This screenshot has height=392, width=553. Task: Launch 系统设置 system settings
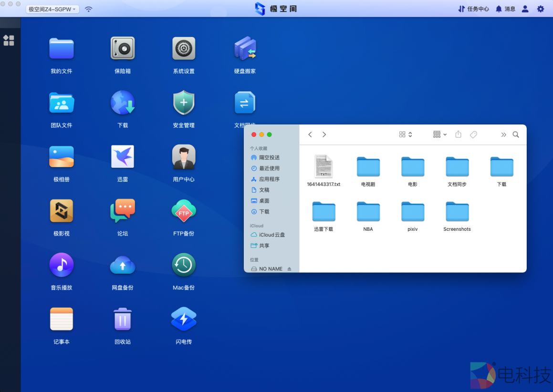(184, 48)
